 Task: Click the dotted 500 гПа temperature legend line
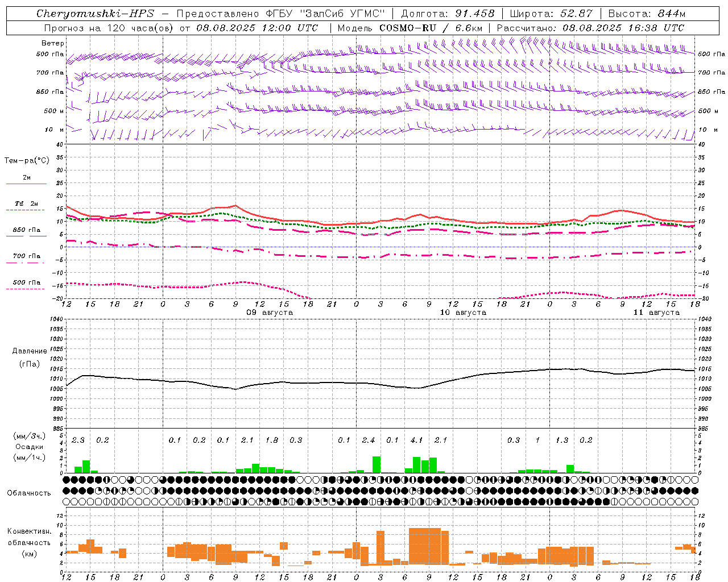click(x=25, y=289)
